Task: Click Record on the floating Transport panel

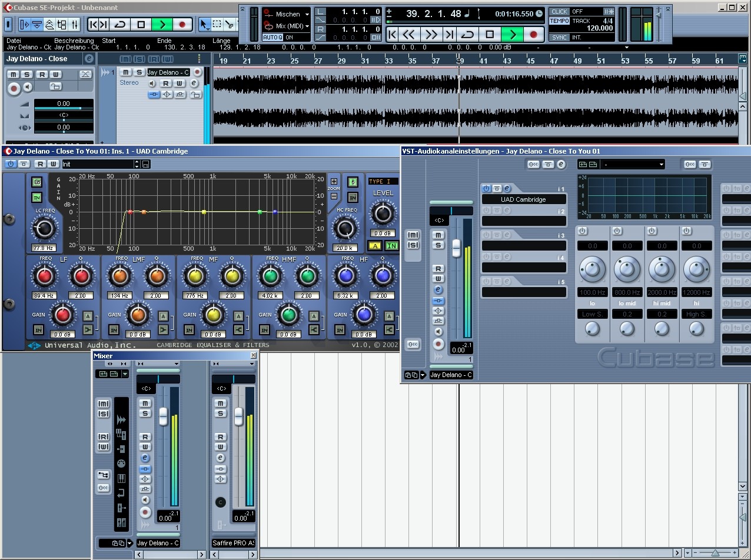Action: click(533, 35)
